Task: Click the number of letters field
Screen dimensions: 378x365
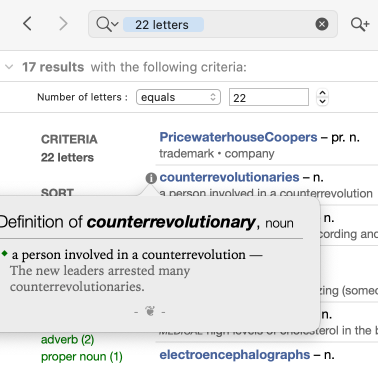Action: [269, 97]
